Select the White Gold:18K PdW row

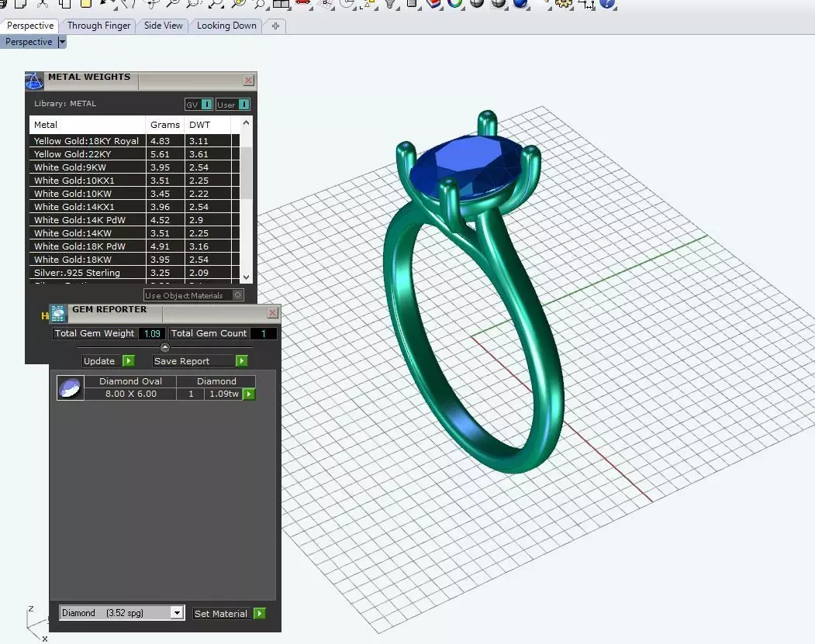pos(135,246)
